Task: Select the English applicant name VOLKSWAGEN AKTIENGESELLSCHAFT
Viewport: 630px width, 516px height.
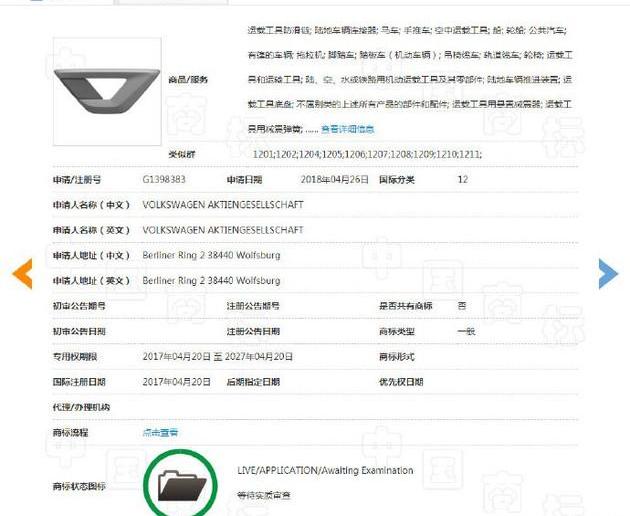Action: 223,230
